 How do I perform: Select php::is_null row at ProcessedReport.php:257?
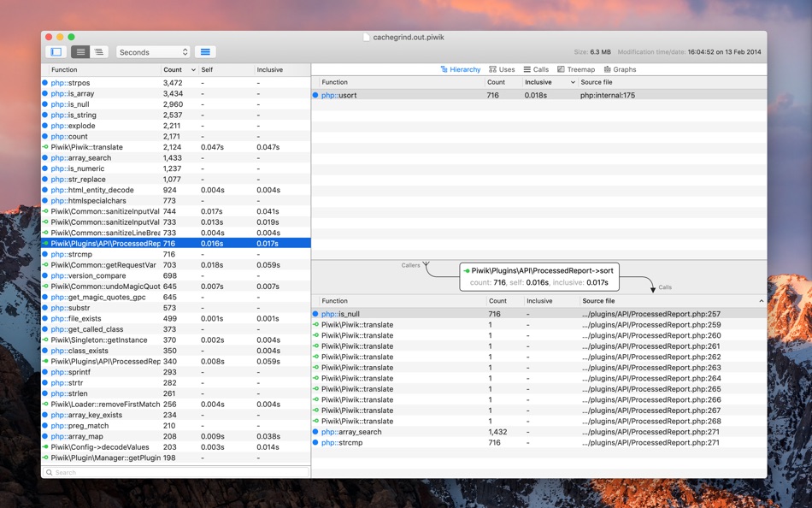[539, 314]
